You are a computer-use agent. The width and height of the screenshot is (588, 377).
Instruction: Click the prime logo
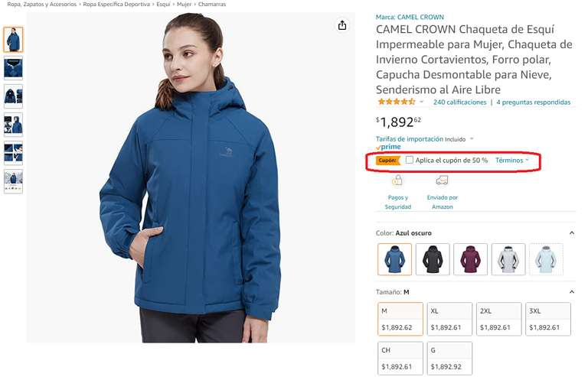pos(388,147)
